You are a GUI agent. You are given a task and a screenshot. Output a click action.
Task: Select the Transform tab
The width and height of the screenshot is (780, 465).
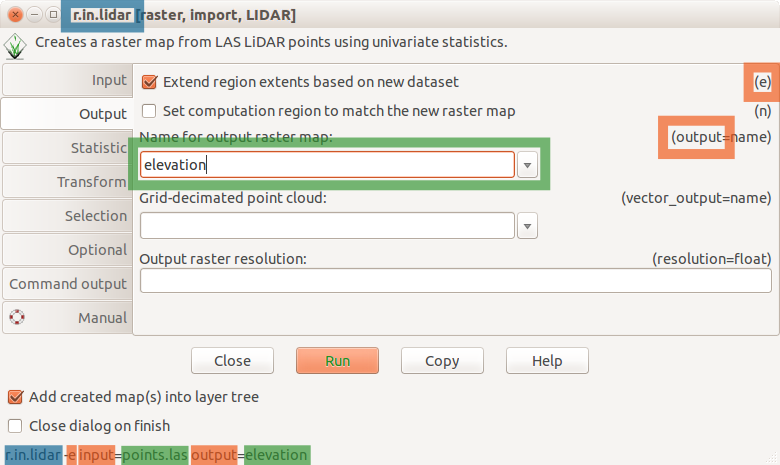[x=68, y=182]
